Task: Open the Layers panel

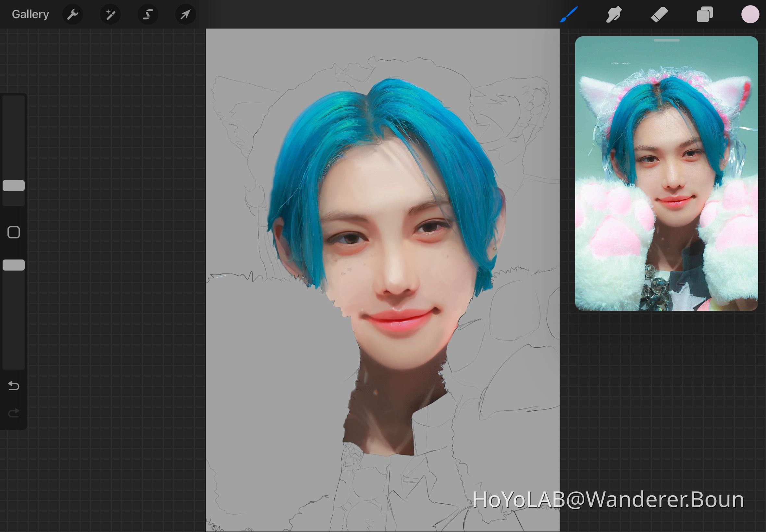Action: pyautogui.click(x=705, y=14)
